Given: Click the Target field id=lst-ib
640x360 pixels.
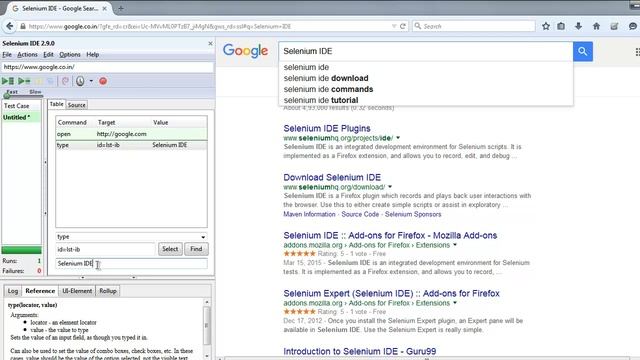Looking at the screenshot, I should pos(105,249).
